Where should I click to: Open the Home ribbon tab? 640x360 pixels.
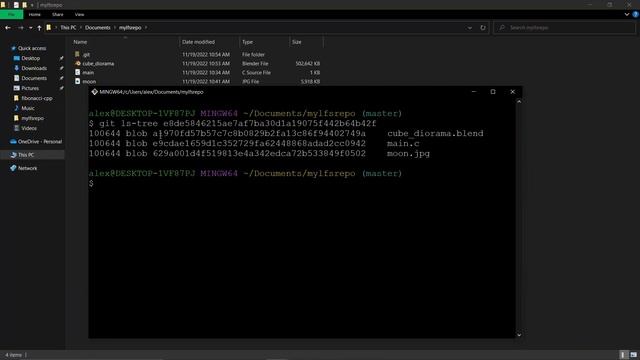[x=35, y=14]
